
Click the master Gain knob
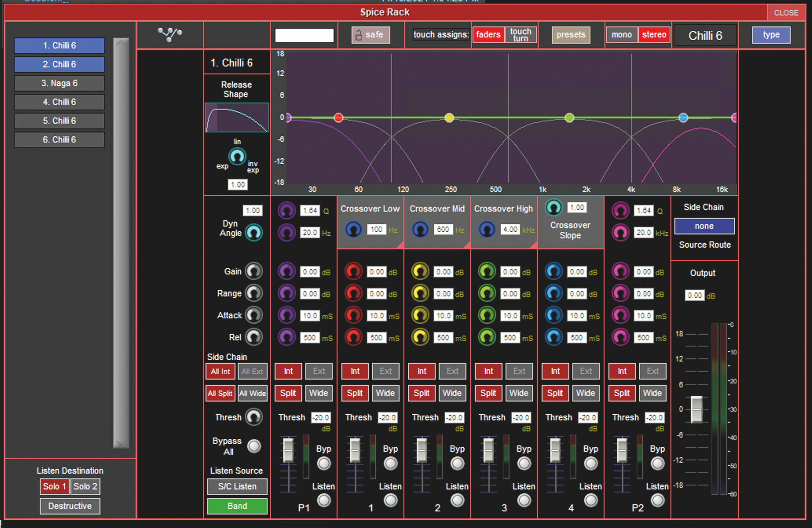click(x=254, y=271)
